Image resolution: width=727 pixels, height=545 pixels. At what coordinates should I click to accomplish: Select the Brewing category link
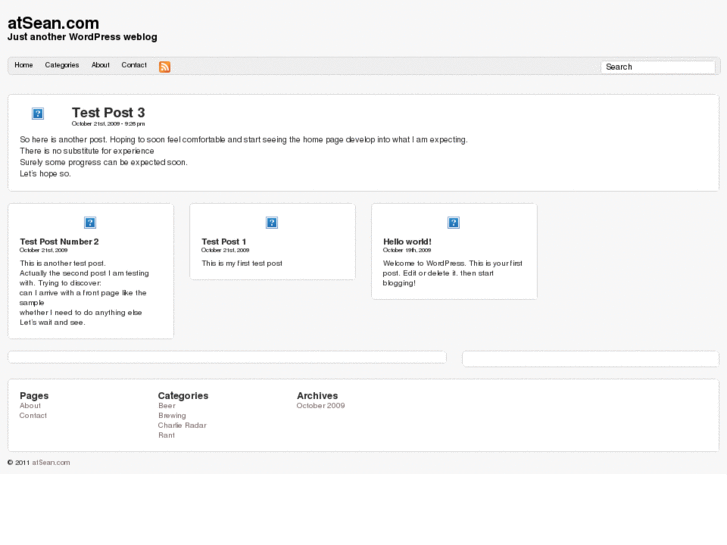pos(172,416)
